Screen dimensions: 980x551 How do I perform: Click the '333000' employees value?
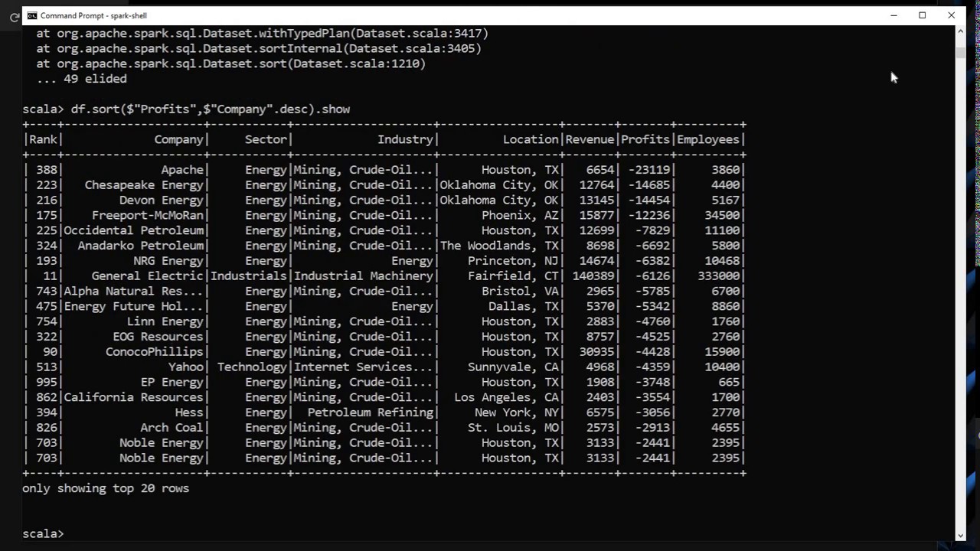[719, 276]
